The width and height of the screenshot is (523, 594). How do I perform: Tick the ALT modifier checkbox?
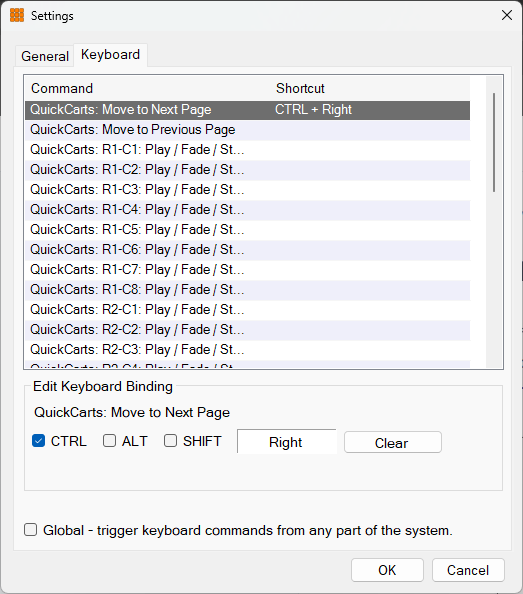(x=109, y=441)
